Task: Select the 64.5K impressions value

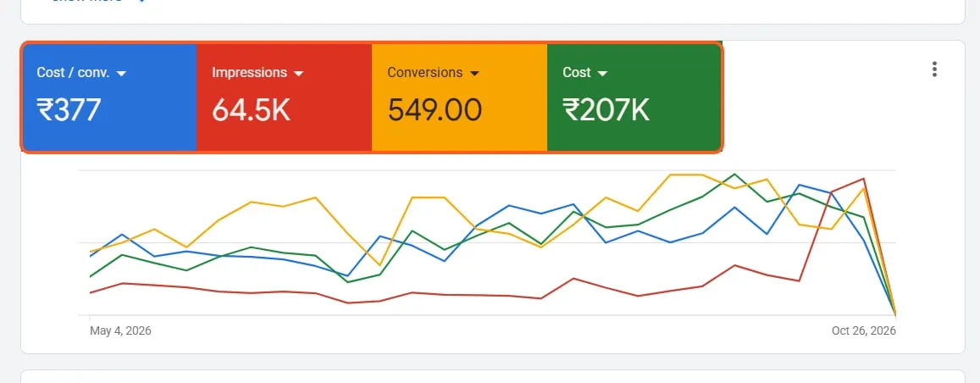Action: click(252, 111)
